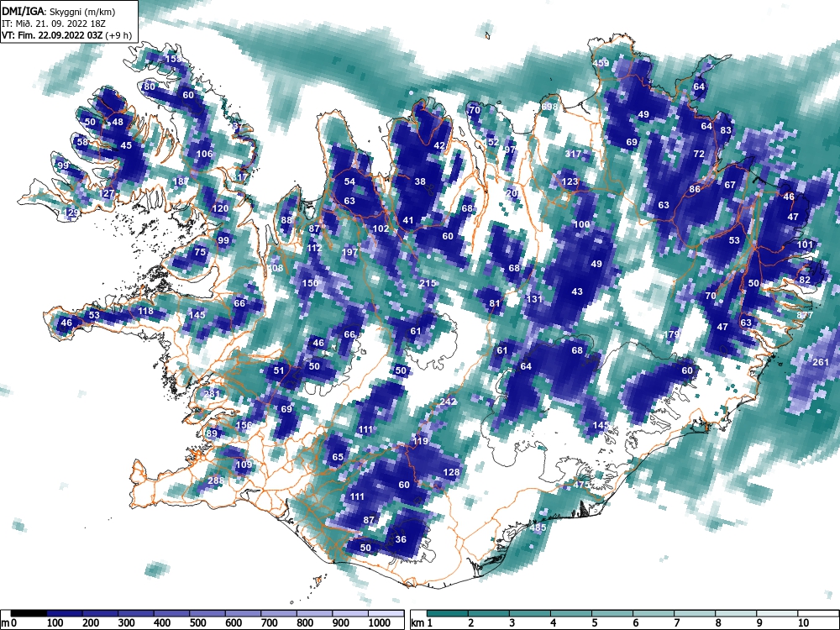Click the map value 109
The width and height of the screenshot is (840, 630).
[x=244, y=464]
